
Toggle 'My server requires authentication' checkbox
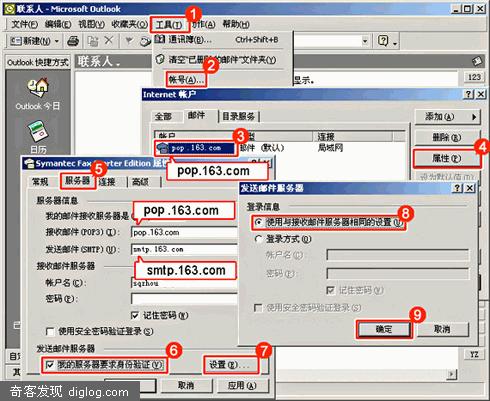click(x=50, y=365)
